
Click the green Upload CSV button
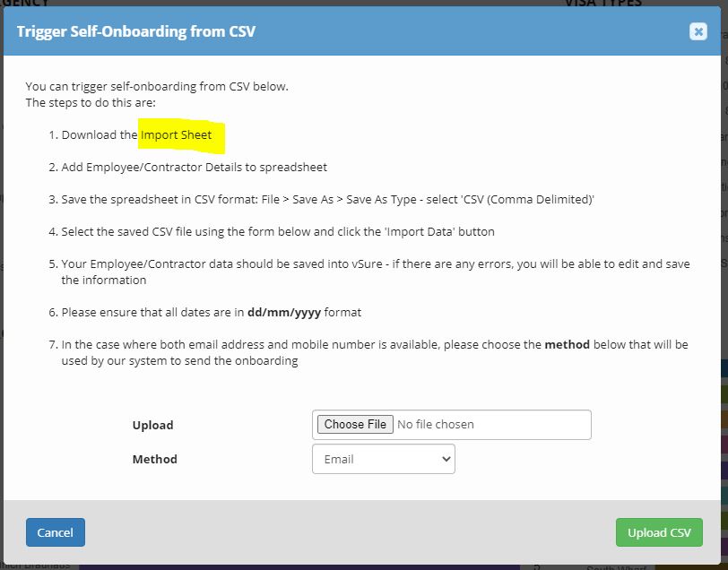pyautogui.click(x=659, y=532)
